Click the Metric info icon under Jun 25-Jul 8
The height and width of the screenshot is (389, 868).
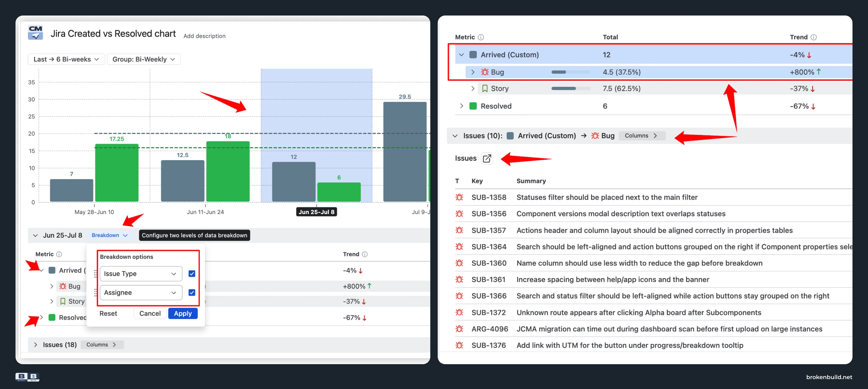tap(59, 254)
